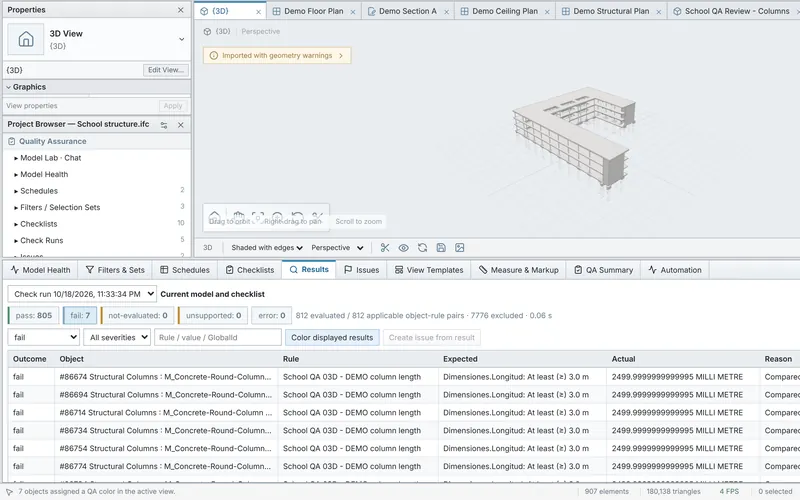Open the Perspective projection dropdown

point(337,247)
